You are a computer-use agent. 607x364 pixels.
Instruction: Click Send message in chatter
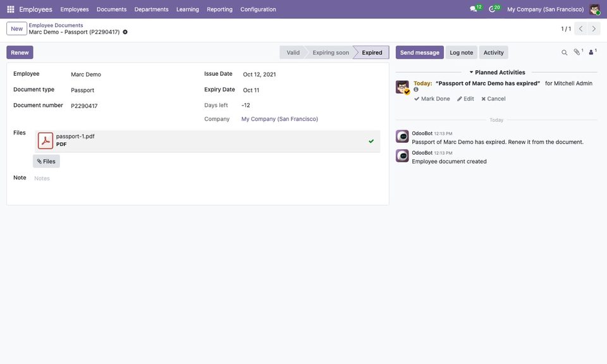coord(420,52)
